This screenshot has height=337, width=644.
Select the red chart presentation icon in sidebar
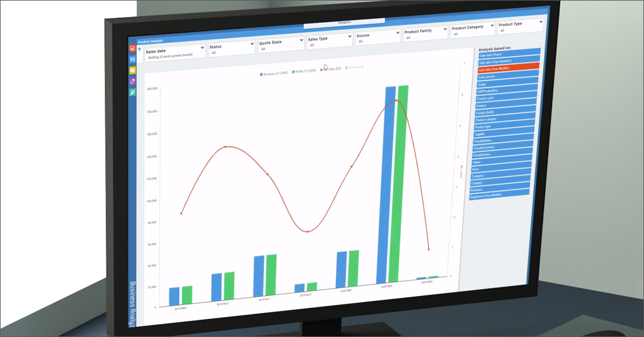[132, 50]
